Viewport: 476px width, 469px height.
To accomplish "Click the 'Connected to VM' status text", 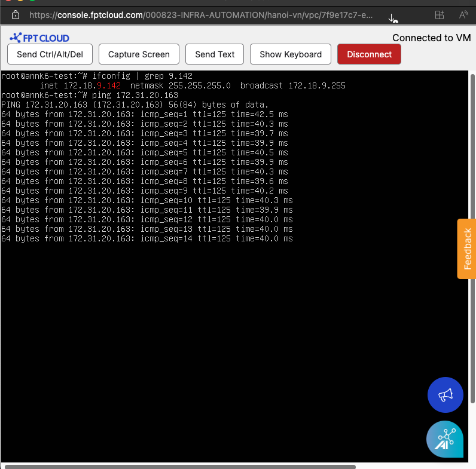I will pyautogui.click(x=431, y=38).
